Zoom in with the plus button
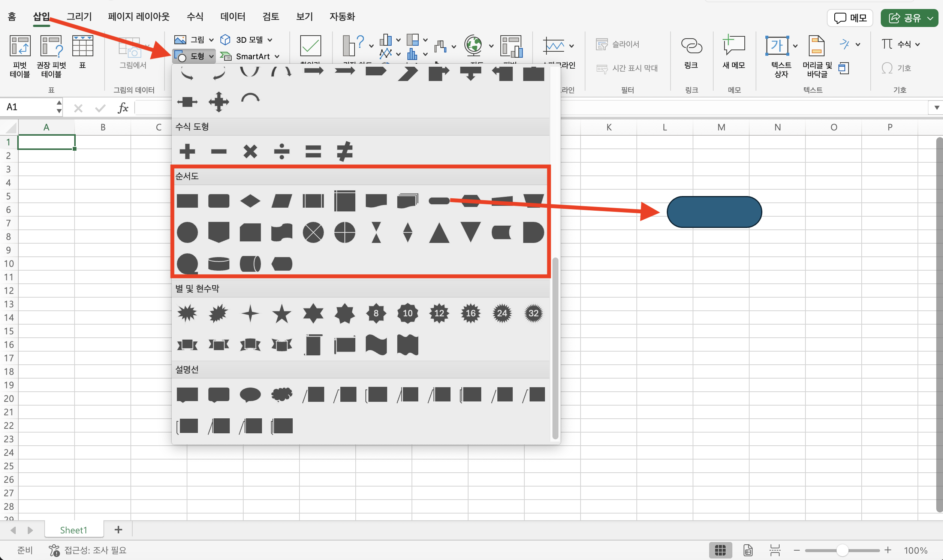 tap(888, 550)
